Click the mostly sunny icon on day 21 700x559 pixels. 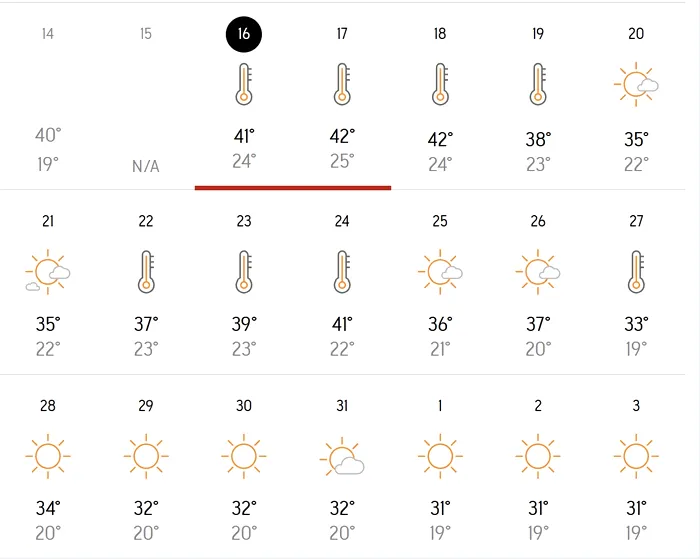tap(48, 272)
